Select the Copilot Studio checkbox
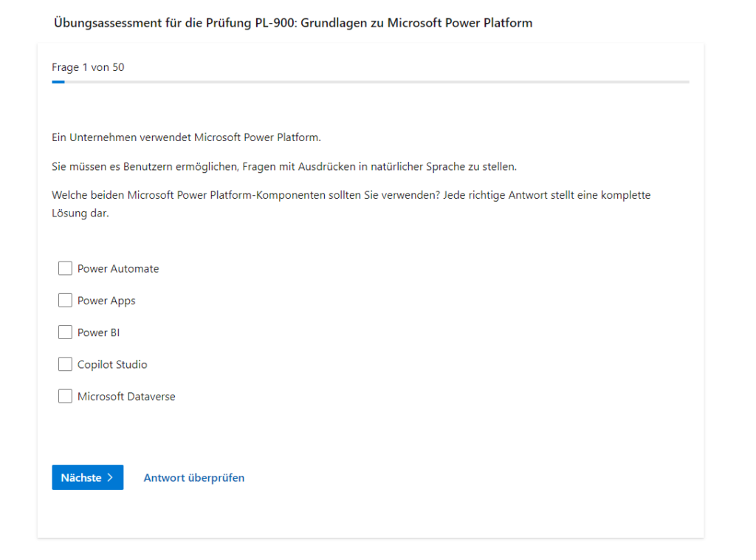The image size is (756, 560). 65,364
